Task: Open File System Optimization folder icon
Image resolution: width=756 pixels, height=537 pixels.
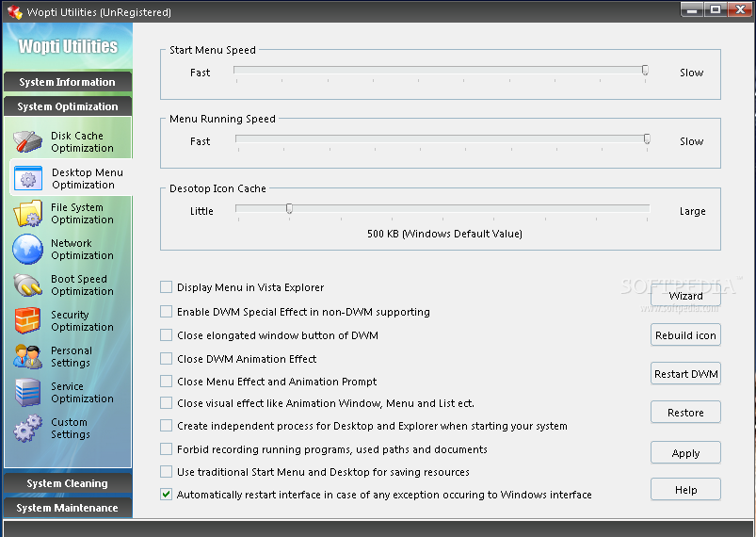Action: (x=28, y=213)
